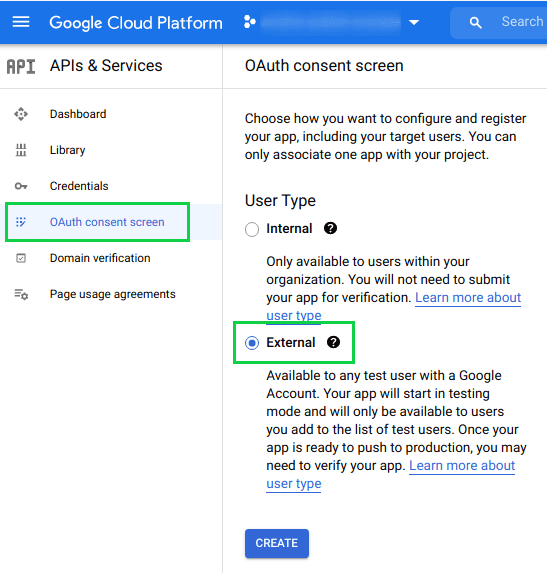Open APIs & Services heading

106,66
